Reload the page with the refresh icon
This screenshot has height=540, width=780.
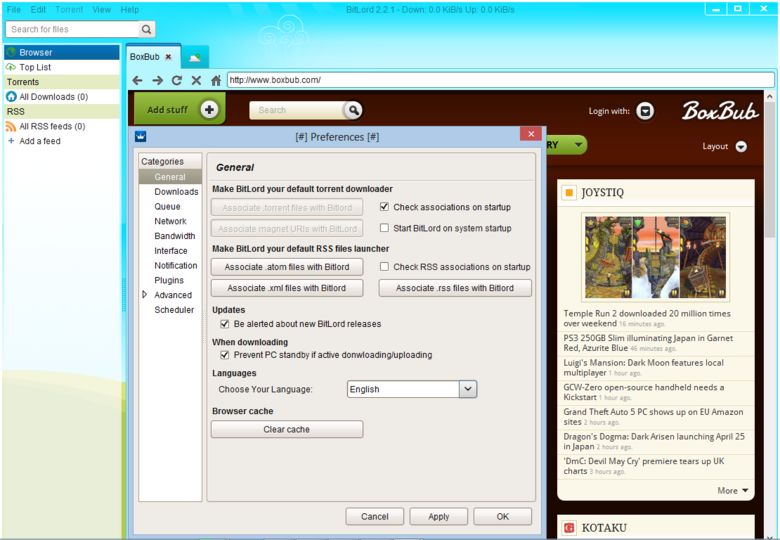(x=177, y=80)
